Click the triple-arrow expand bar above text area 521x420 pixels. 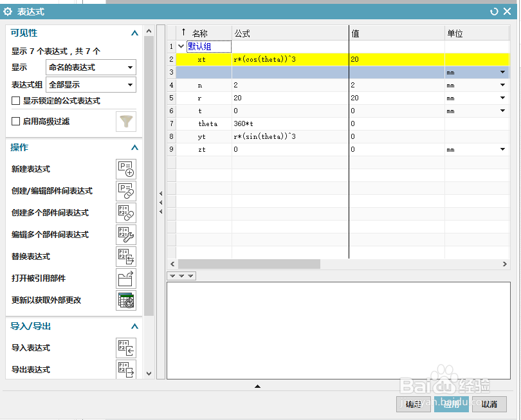coord(181,276)
